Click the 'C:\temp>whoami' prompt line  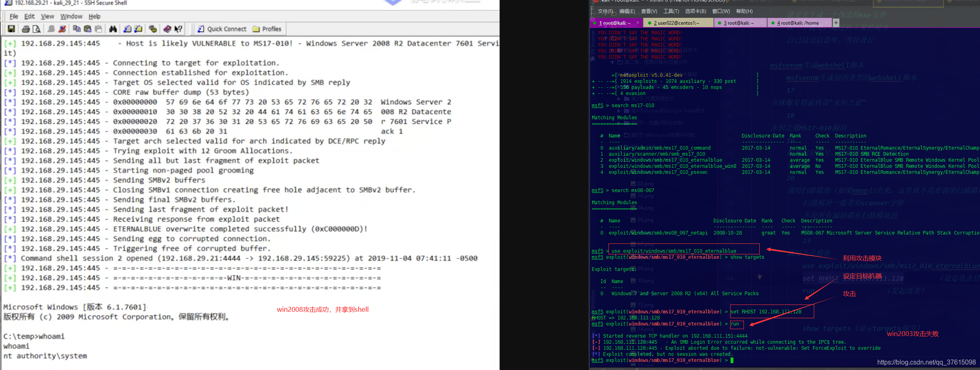(x=34, y=336)
